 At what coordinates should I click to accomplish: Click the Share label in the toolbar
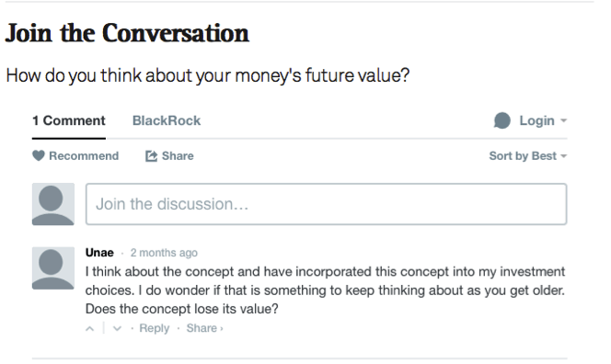coord(178,155)
